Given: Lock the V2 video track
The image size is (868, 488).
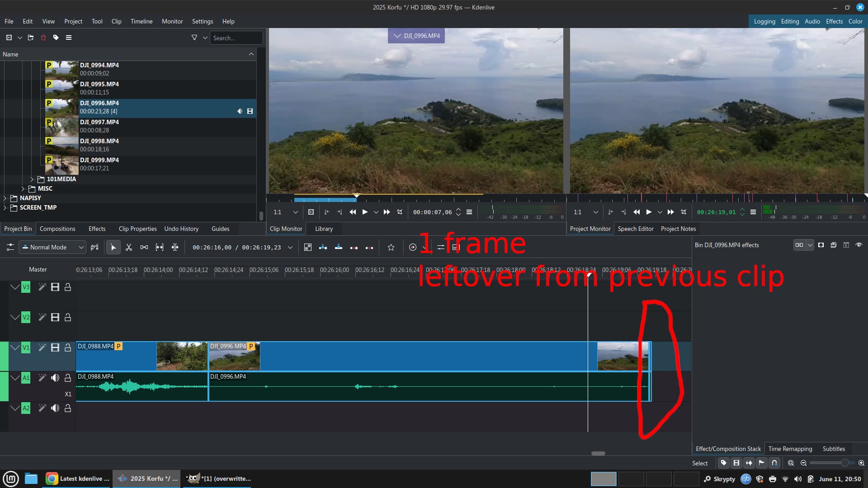Looking at the screenshot, I should pyautogui.click(x=68, y=317).
